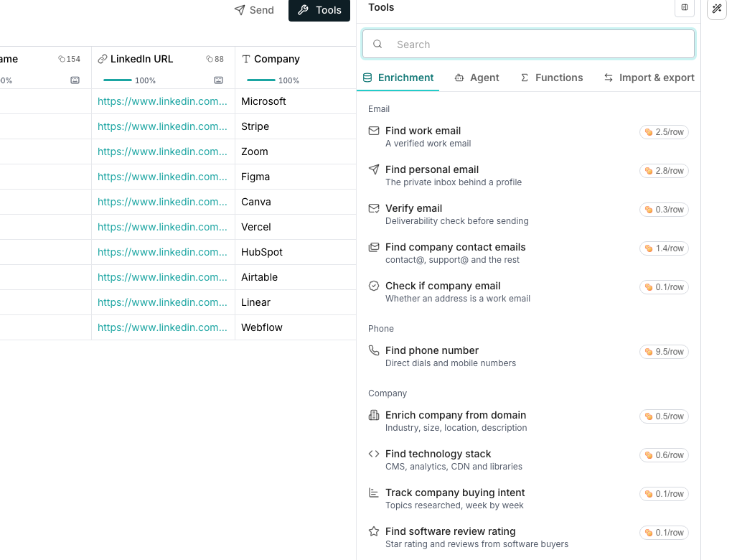Select the Figma company cell
This screenshot has height=560, width=732.
(x=296, y=177)
